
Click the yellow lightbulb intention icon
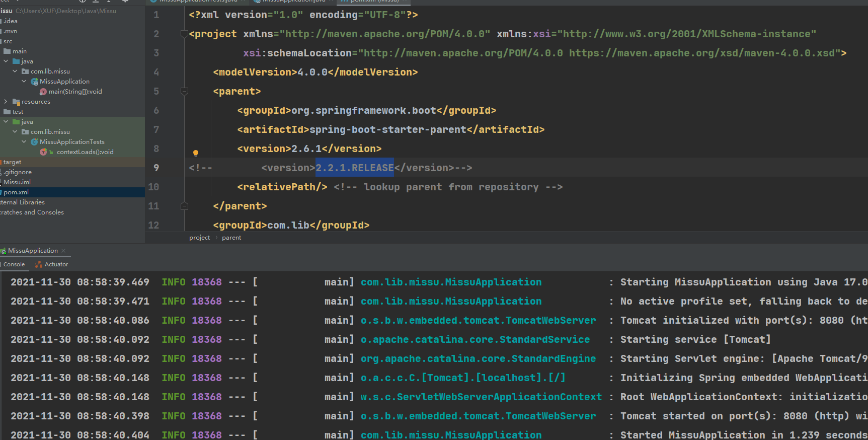[x=196, y=153]
